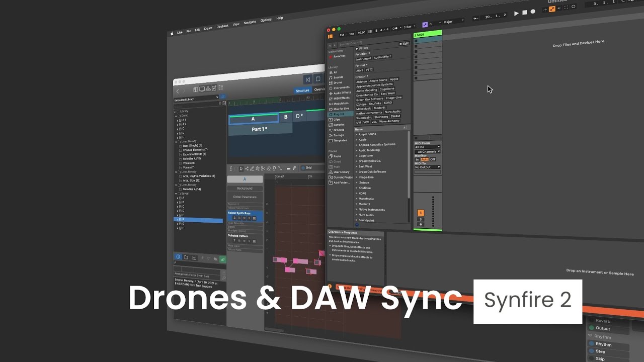Screen dimensions: 644x362
Task: Select the scissors tool in Synfire toolbar
Action: (263, 168)
